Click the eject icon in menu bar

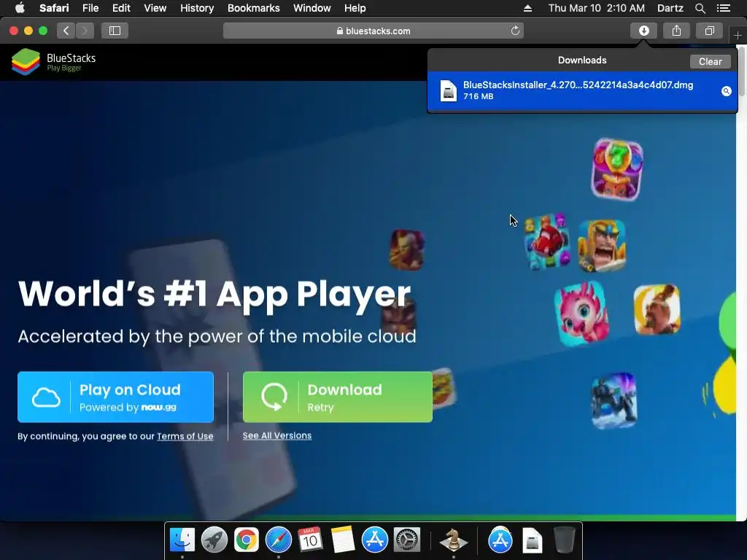pyautogui.click(x=527, y=8)
